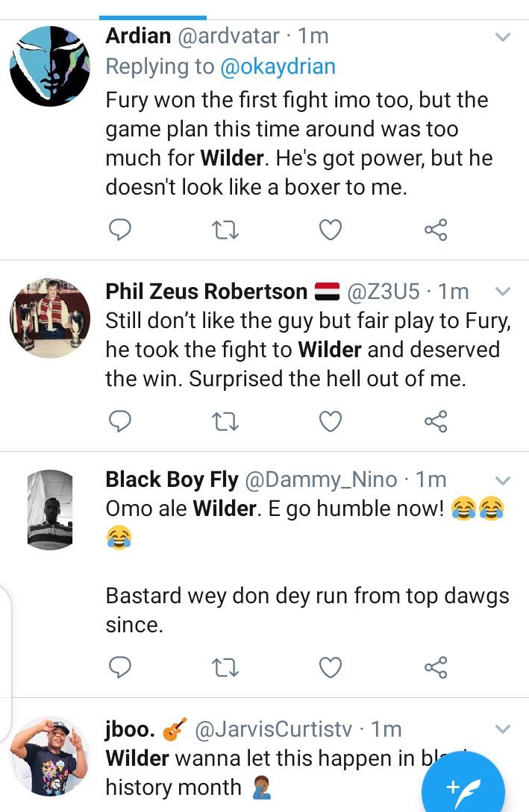The image size is (529, 812).
Task: Like Phil Zeus Robertson's tweet
Action: pyautogui.click(x=330, y=422)
